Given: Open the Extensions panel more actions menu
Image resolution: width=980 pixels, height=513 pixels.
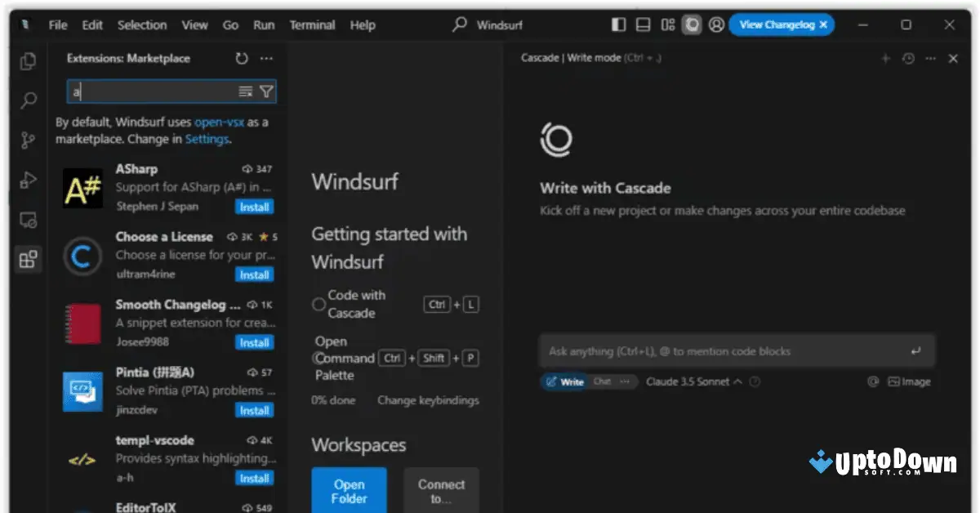Looking at the screenshot, I should coord(265,58).
